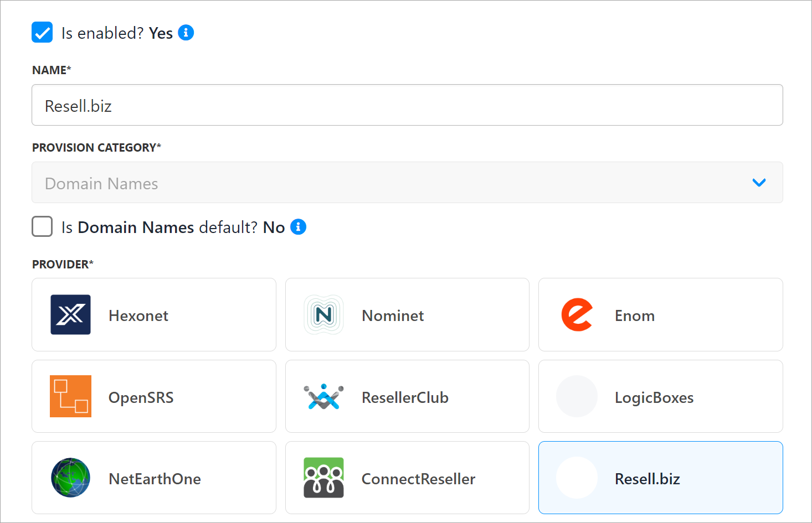The width and height of the screenshot is (812, 523).
Task: Click the Hexonet X logo icon
Action: [70, 315]
